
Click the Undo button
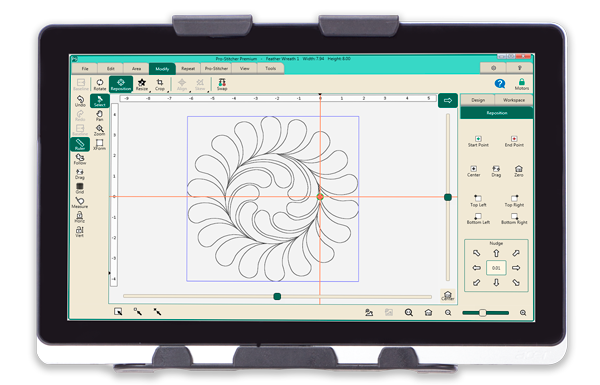80,101
